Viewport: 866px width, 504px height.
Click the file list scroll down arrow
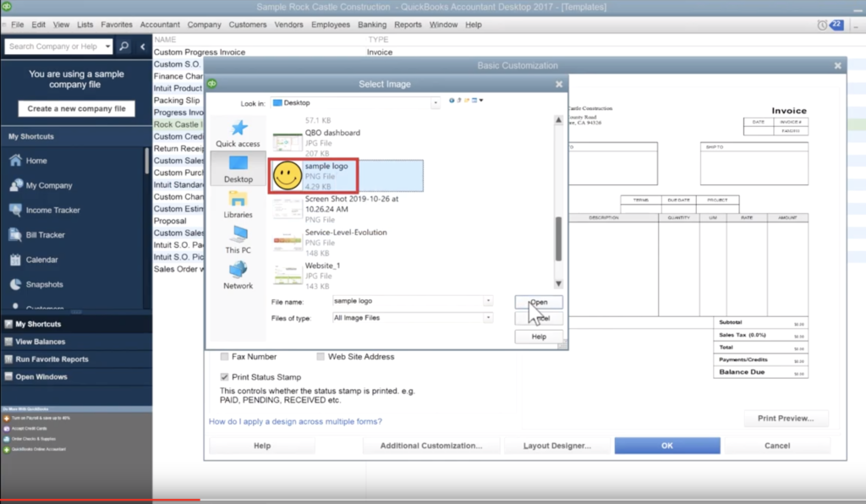tap(558, 284)
